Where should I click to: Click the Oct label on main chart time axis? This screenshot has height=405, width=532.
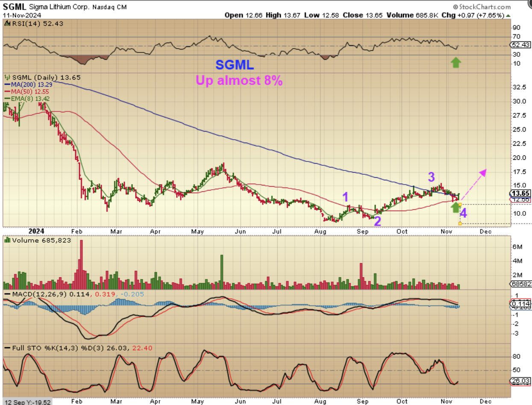[402, 231]
